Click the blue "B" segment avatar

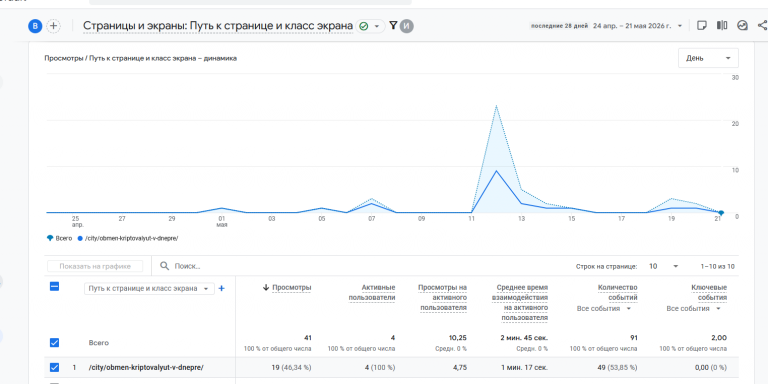coord(35,26)
